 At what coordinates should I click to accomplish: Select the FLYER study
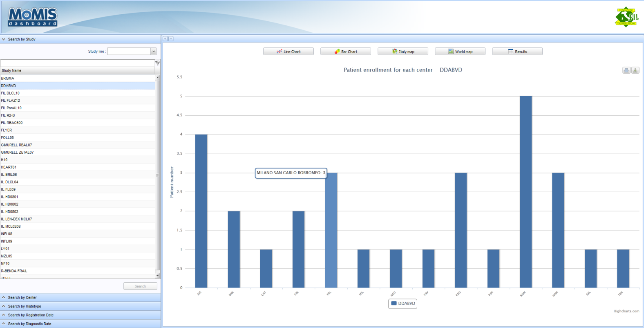[78, 130]
